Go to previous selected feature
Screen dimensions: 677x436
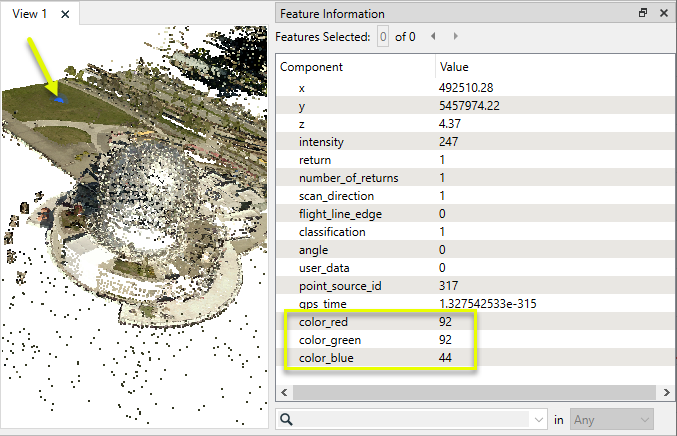tap(433, 37)
